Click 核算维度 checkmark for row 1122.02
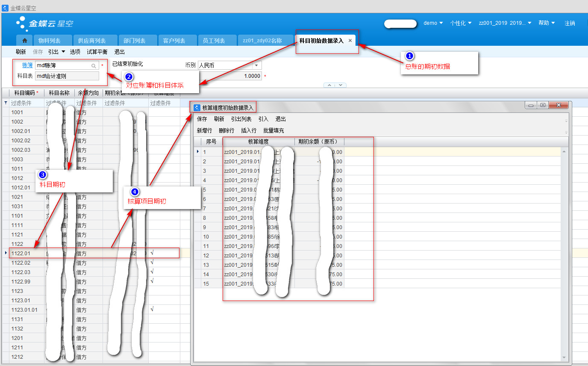The image size is (588, 366). pyautogui.click(x=152, y=263)
